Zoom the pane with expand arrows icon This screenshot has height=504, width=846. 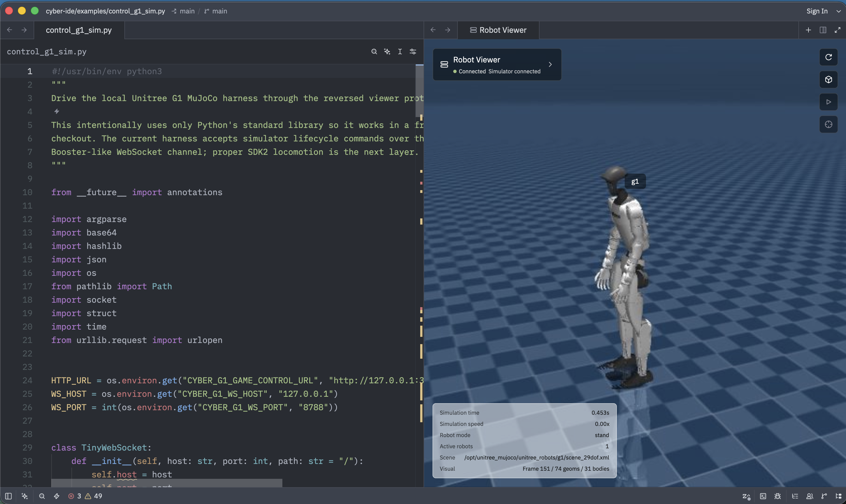click(838, 30)
